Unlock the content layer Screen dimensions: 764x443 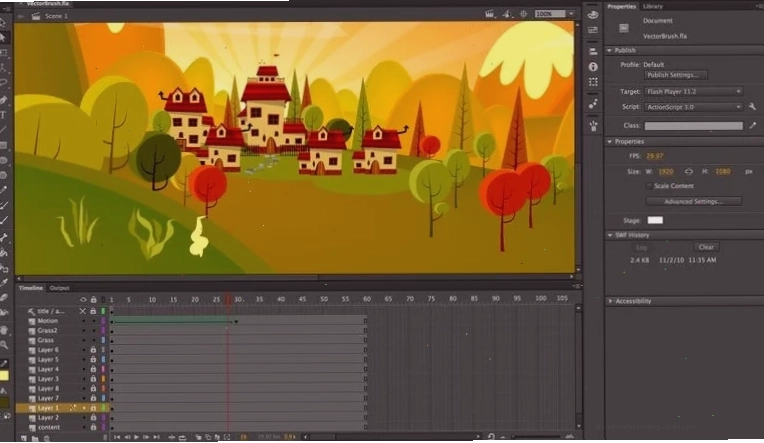pos(93,427)
